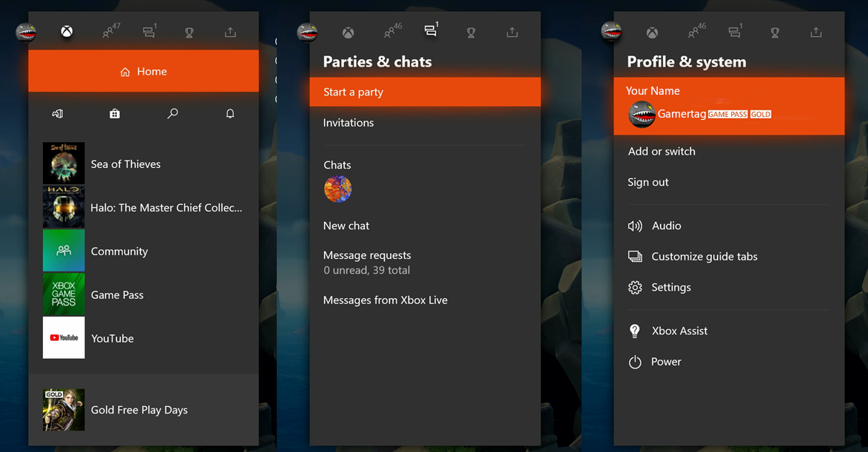Launch Halo: The Master Chief Collection
868x452 pixels.
coord(144,207)
